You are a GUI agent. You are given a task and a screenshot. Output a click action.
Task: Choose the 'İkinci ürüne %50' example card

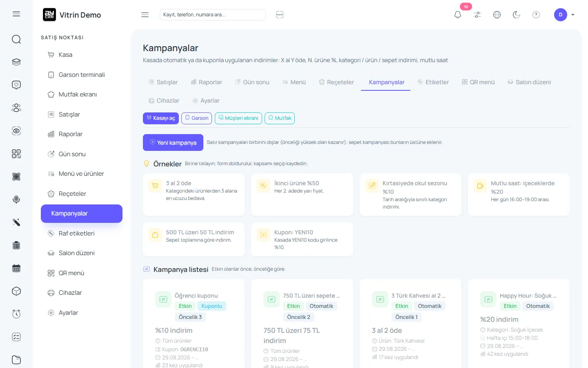click(x=302, y=195)
